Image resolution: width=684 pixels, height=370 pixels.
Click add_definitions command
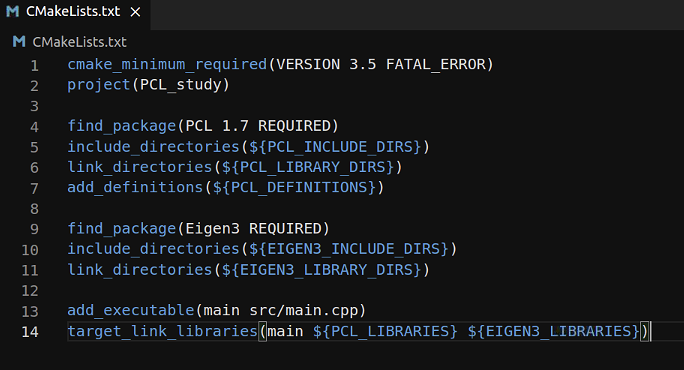click(x=135, y=188)
